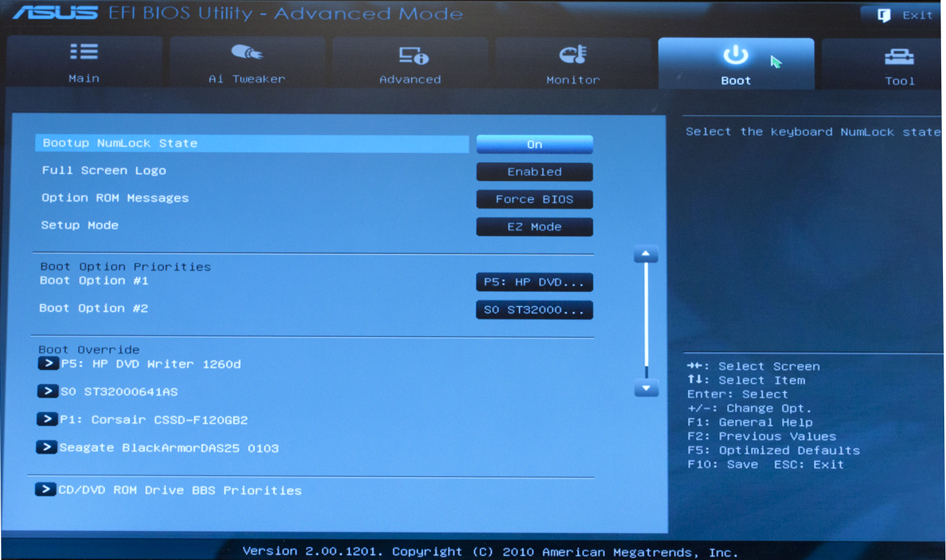Click arrow icon beside P5: HP DVD Writer
Screen dimensions: 946x560
pyautogui.click(x=49, y=363)
